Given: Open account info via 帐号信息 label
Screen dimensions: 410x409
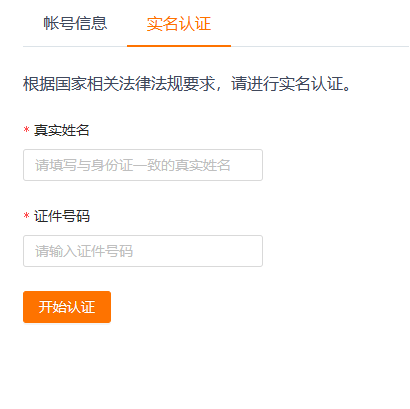Looking at the screenshot, I should click(x=75, y=24).
